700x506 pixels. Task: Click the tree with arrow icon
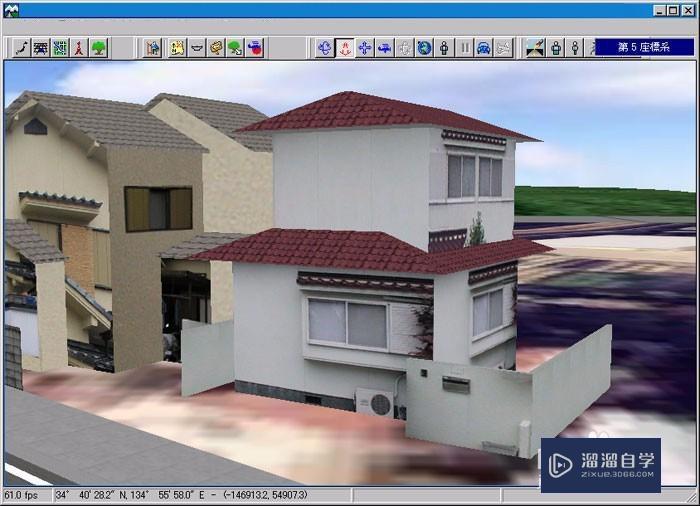point(235,48)
